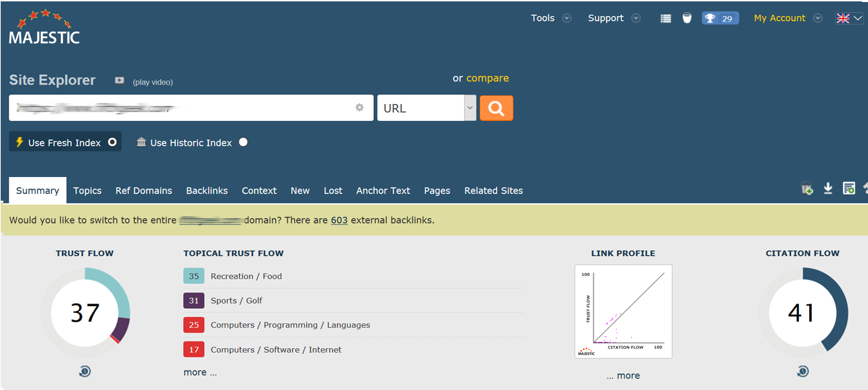Click the purple 31 topic swatch
This screenshot has width=868, height=390.
[194, 300]
